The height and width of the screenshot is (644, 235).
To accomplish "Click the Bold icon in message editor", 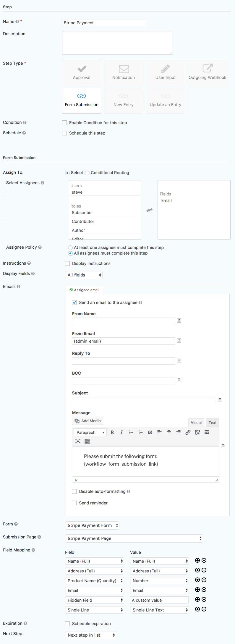I will coord(112,432).
